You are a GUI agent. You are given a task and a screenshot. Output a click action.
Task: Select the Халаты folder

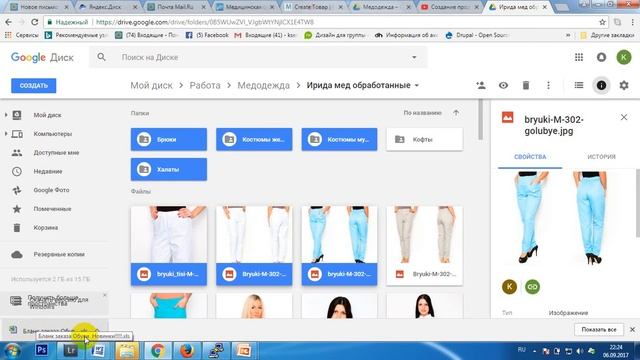pos(169,169)
